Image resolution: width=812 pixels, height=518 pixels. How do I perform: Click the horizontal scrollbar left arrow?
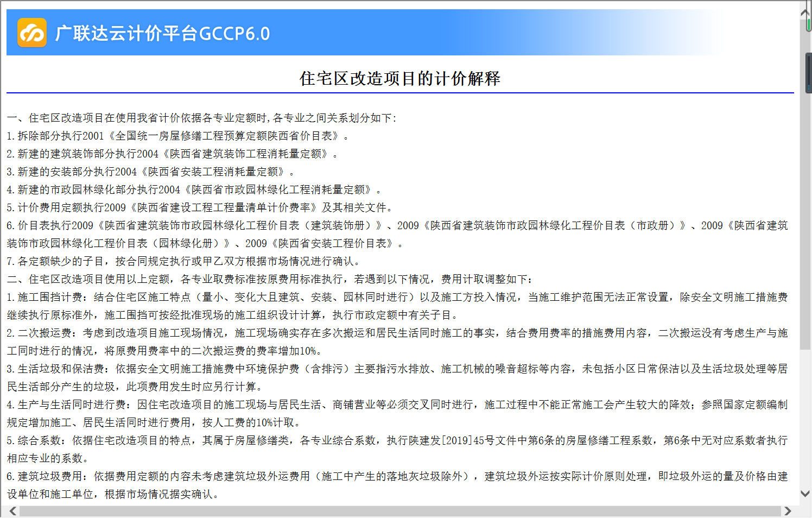(13, 511)
